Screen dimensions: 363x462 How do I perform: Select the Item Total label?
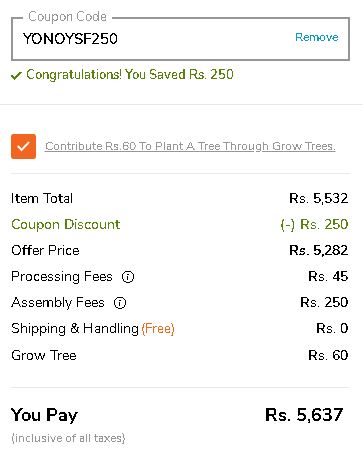(42, 198)
